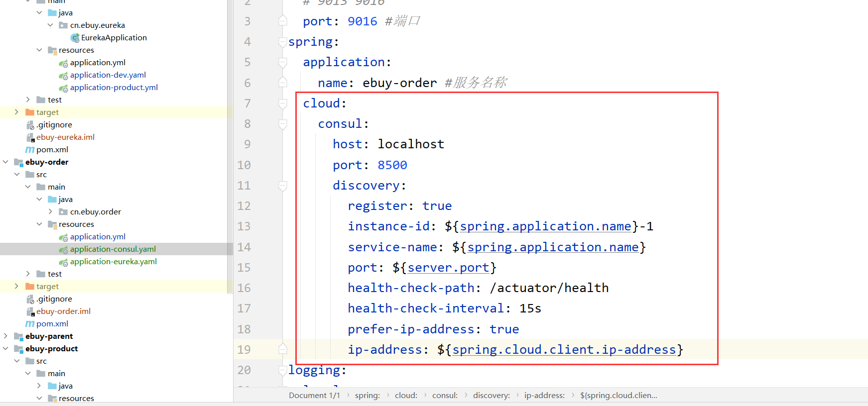This screenshot has height=406, width=868.
Task: Fold the cloud block at line 7
Action: pyautogui.click(x=283, y=103)
